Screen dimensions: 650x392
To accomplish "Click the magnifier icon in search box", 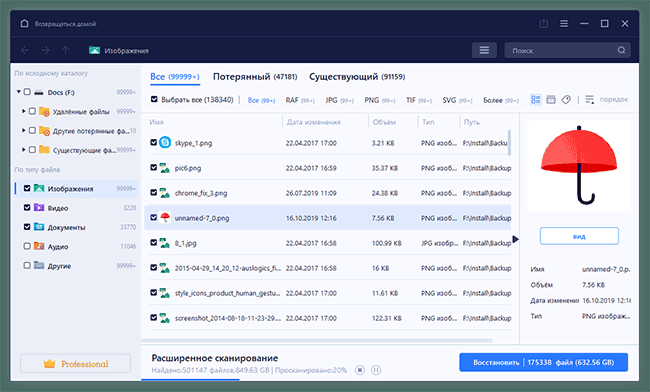I will [621, 50].
